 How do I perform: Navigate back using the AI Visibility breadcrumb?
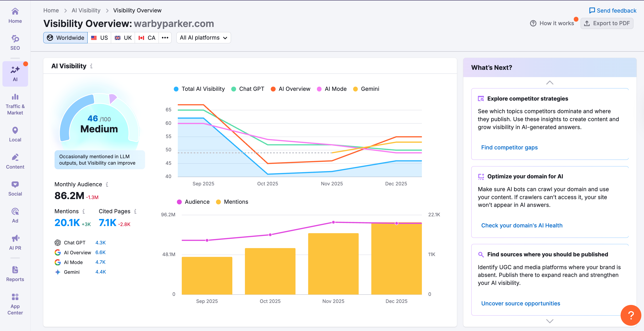86,10
